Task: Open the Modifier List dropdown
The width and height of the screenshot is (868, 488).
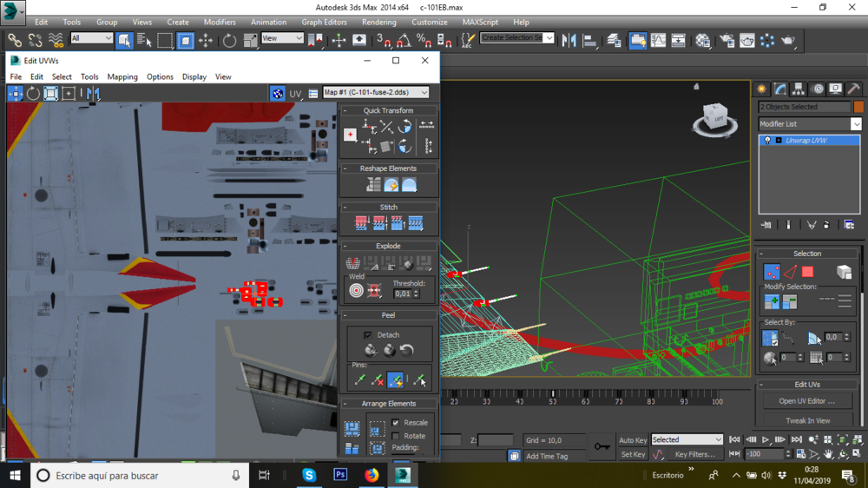Action: [809, 124]
